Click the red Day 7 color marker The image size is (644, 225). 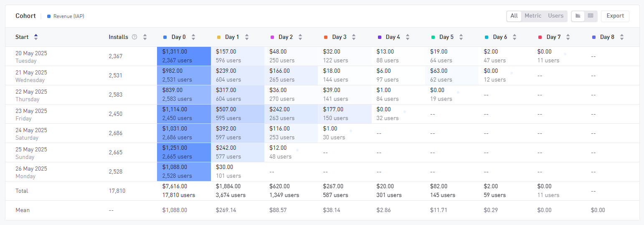pyautogui.click(x=540, y=37)
